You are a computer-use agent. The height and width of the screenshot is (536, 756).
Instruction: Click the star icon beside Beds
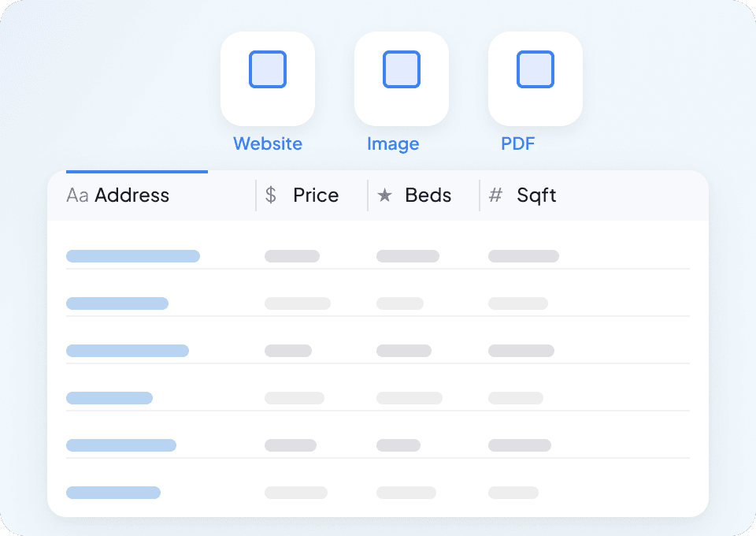(x=384, y=195)
